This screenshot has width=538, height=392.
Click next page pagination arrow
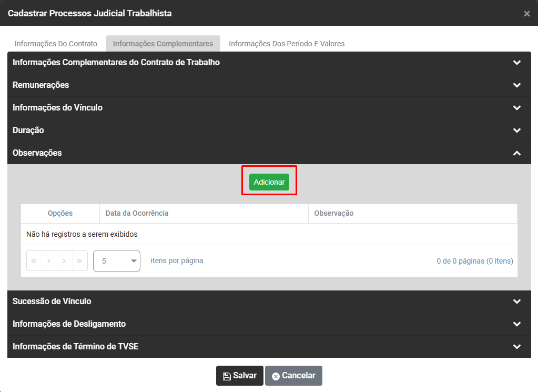point(65,261)
